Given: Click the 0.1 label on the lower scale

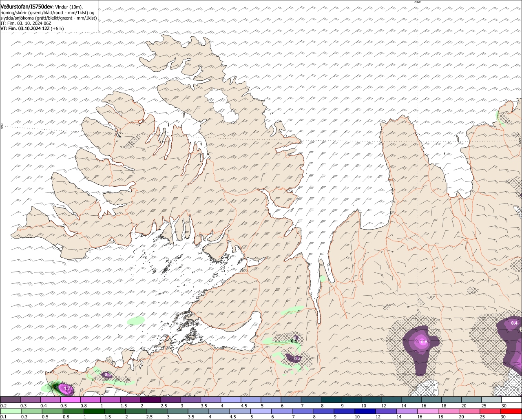Looking at the screenshot, I should click(4, 417).
